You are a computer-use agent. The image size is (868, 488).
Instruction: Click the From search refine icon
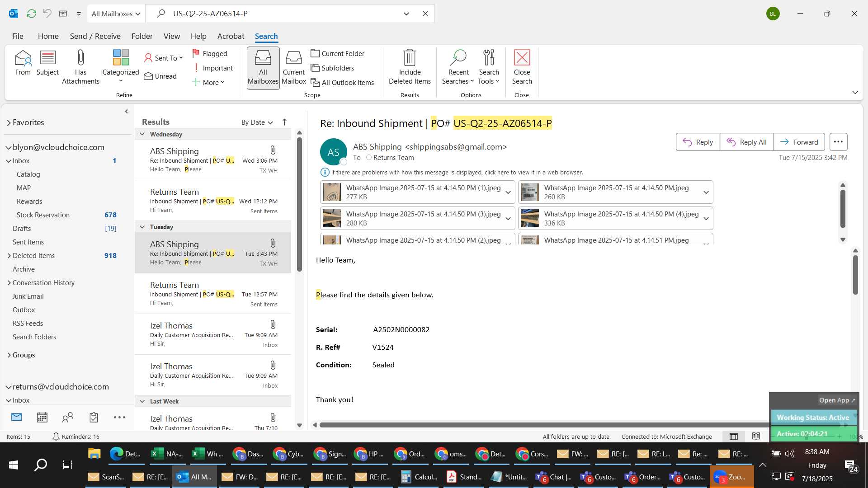click(23, 63)
